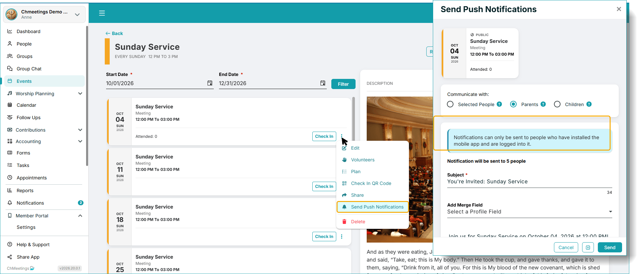Select the Parents radio button
The width and height of the screenshot is (644, 274).
click(x=513, y=104)
